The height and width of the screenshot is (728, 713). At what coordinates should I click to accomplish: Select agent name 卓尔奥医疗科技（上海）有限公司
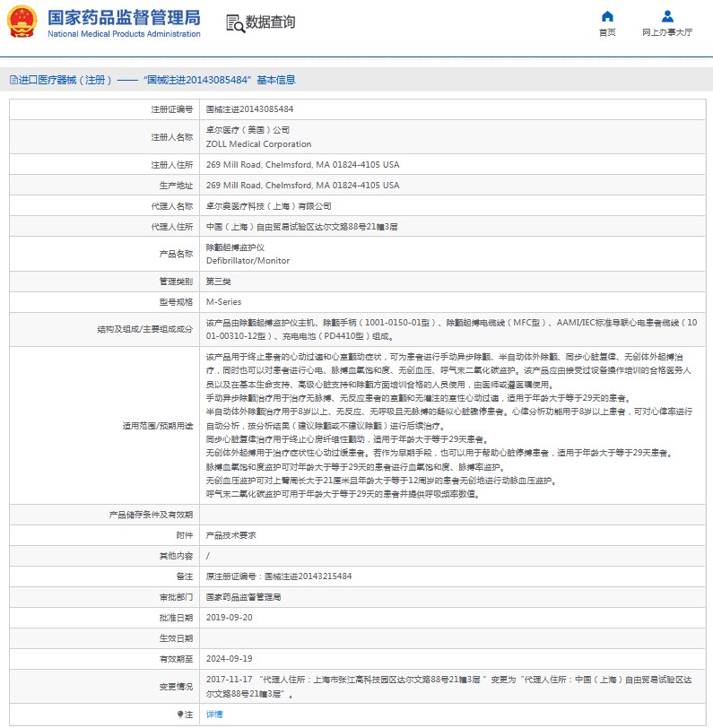[269, 205]
